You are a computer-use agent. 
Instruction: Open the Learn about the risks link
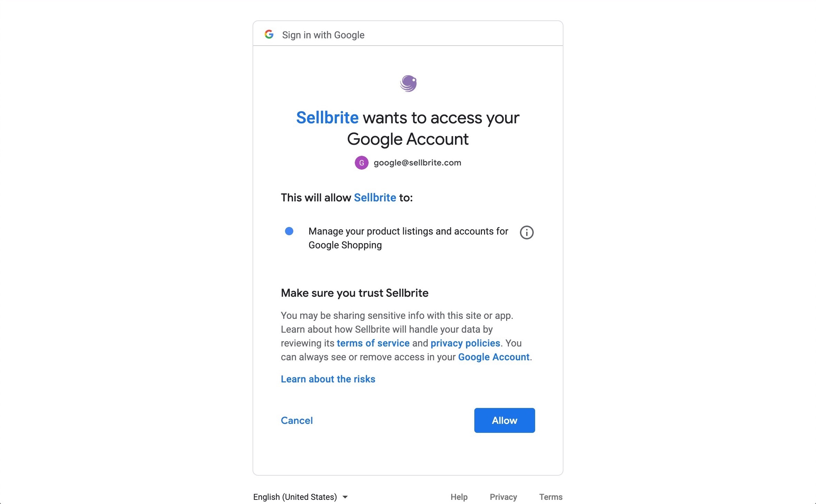tap(328, 379)
